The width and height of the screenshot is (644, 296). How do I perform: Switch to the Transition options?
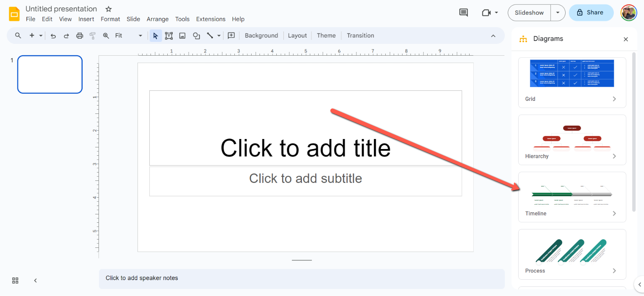pyautogui.click(x=360, y=36)
